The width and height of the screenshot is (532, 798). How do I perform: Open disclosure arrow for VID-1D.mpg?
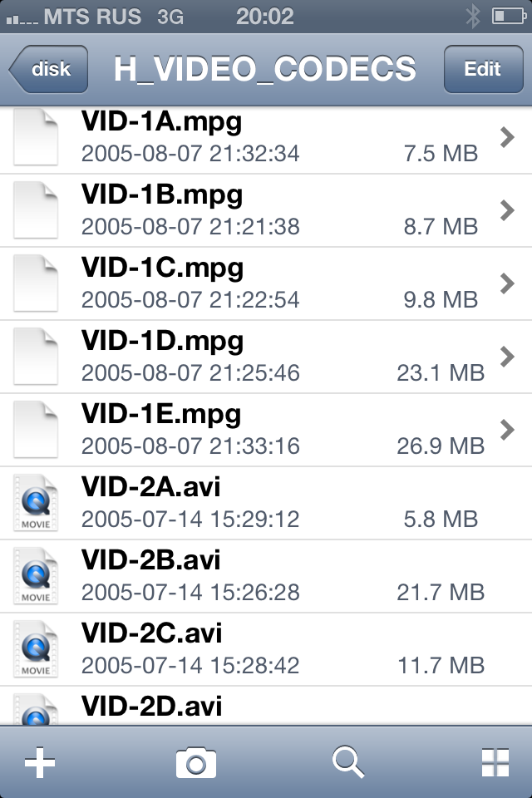pyautogui.click(x=507, y=357)
